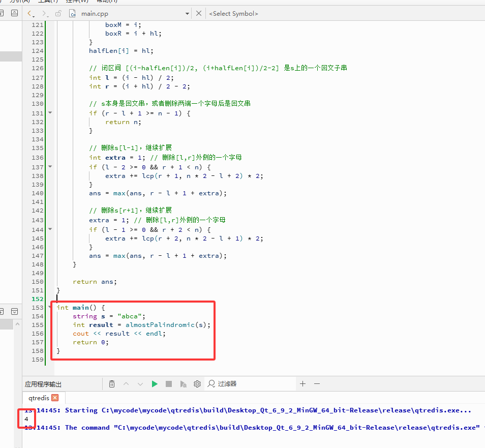485x448 pixels.
Task: Zoom in output text with plus
Action: click(303, 383)
